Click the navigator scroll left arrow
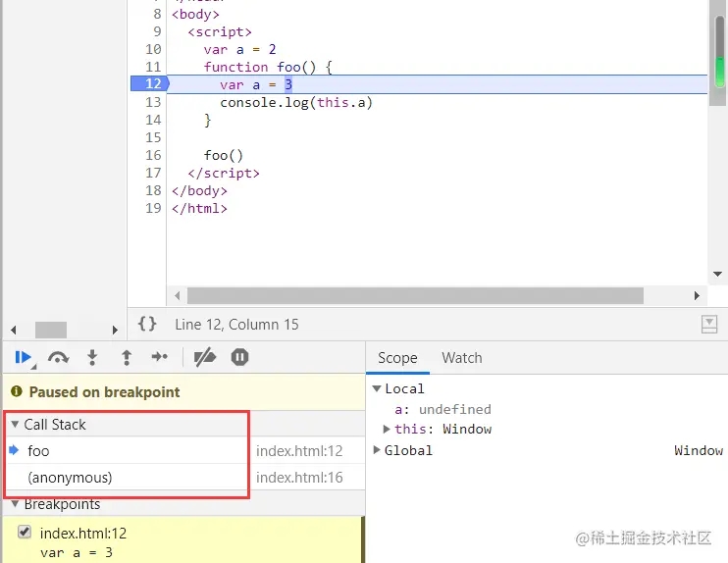 point(13,330)
